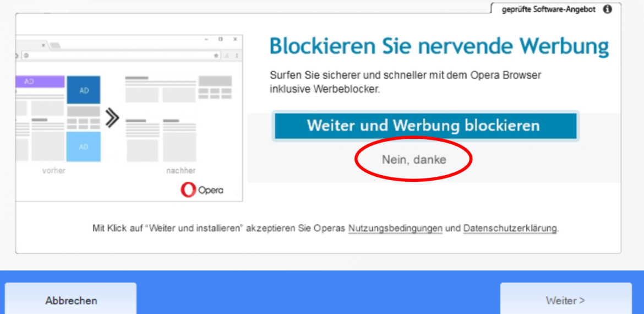Viewport: 644px width, 314px height.
Task: Proceed with the Weiter > button
Action: tap(565, 299)
